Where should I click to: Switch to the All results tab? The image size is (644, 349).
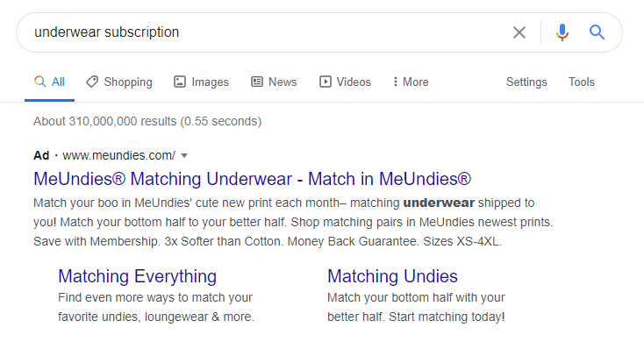(x=50, y=82)
